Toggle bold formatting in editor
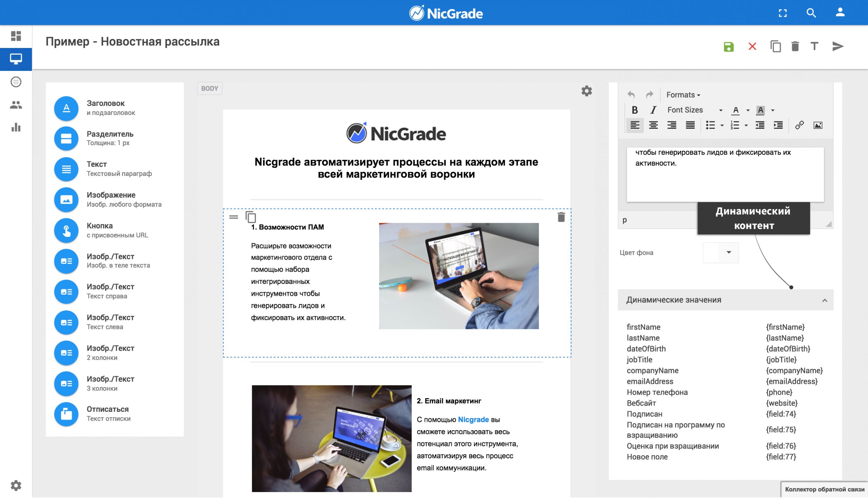The height and width of the screenshot is (499, 868). [635, 110]
